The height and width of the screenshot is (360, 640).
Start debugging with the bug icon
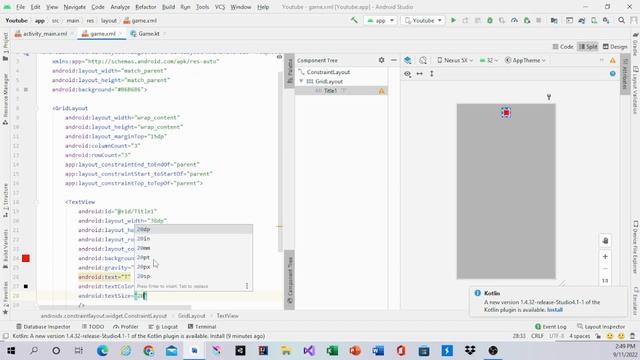[490, 20]
